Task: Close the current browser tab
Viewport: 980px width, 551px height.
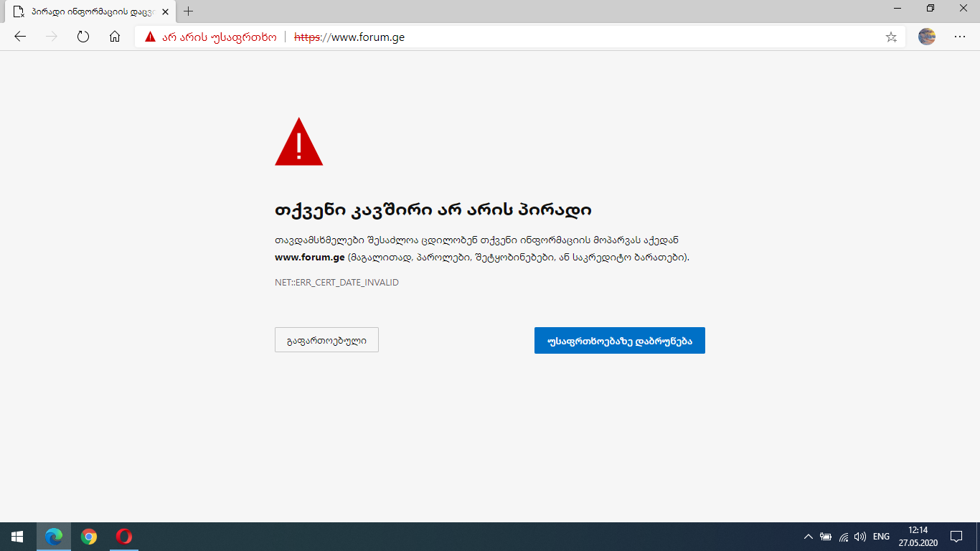Action: 165,11
